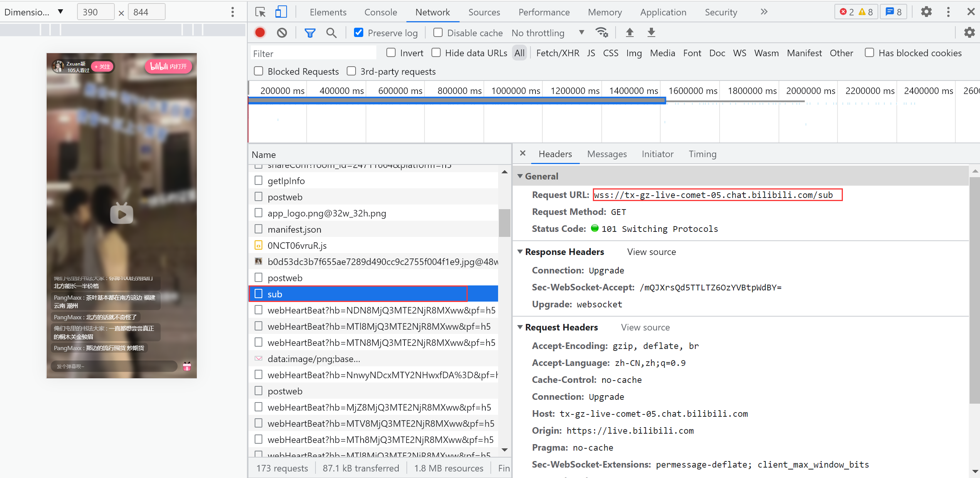Click View source for Request Headers
This screenshot has height=478, width=980.
645,327
